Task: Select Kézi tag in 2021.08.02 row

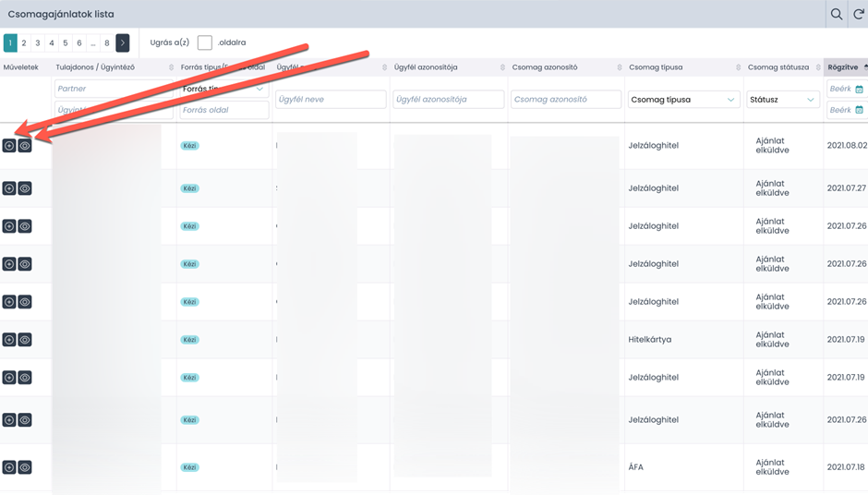Action: [190, 146]
